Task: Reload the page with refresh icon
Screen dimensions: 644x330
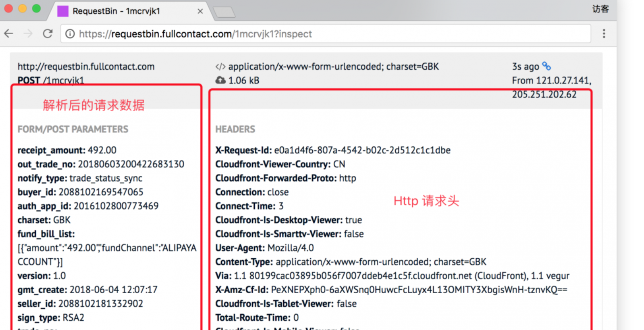Action: [48, 33]
